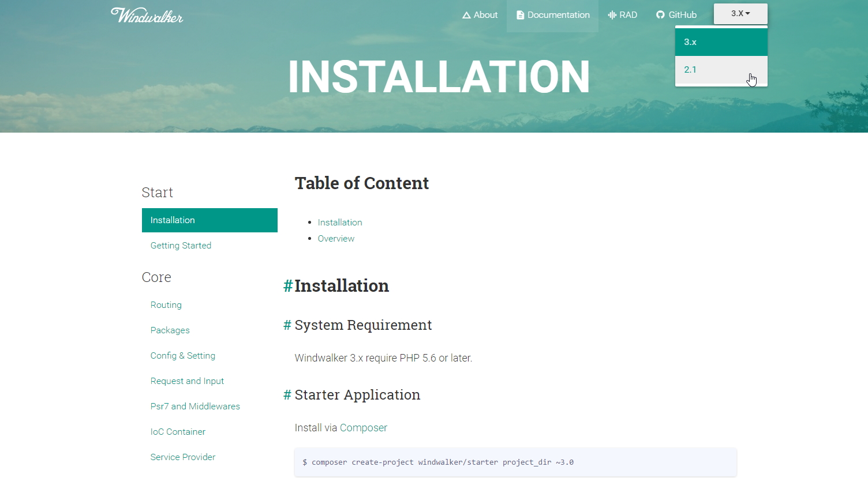Click the GitHub octocat icon

[x=660, y=15]
